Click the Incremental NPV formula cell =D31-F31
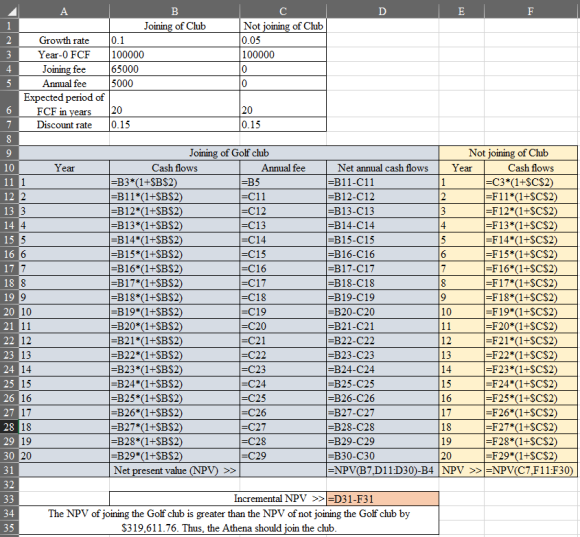The width and height of the screenshot is (580, 537). pos(382,499)
